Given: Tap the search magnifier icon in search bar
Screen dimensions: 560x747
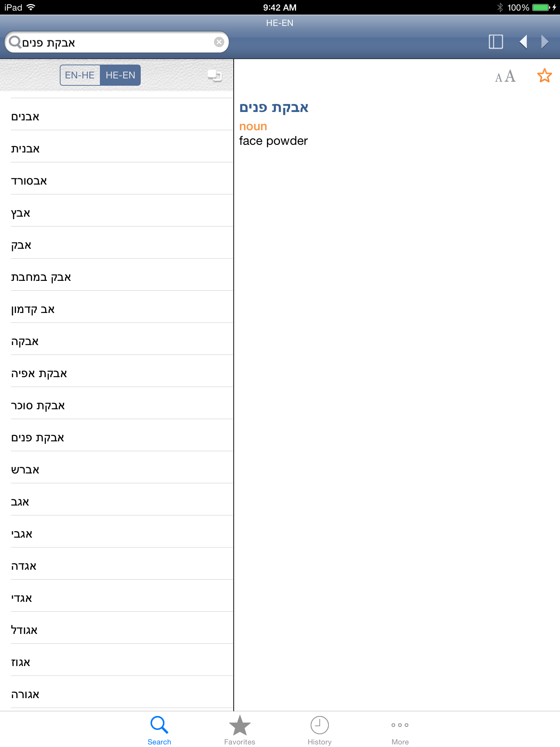Looking at the screenshot, I should (x=16, y=42).
